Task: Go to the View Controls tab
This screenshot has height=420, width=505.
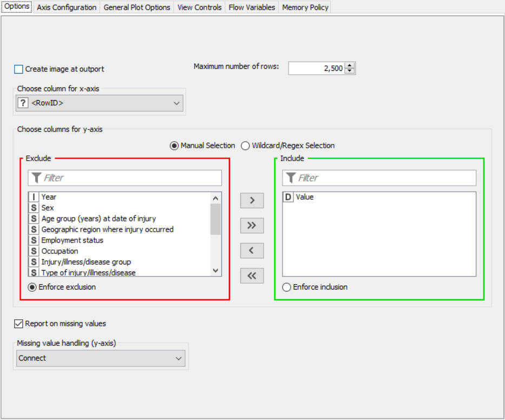Action: click(199, 7)
